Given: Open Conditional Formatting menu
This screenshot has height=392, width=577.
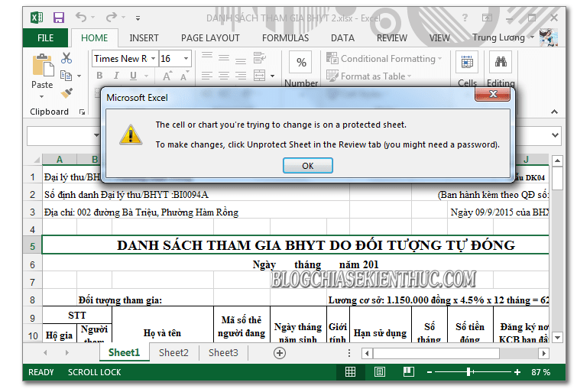Looking at the screenshot, I should pos(384,59).
